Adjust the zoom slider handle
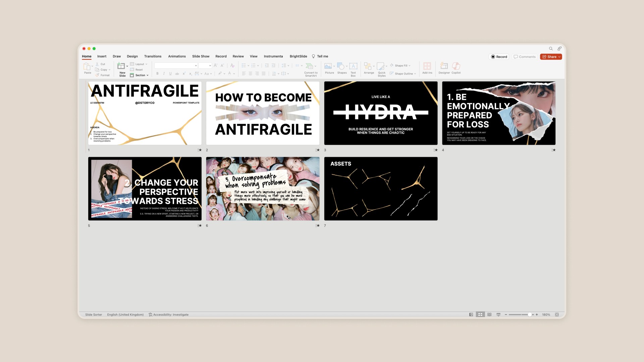644x362 pixels. click(530, 315)
